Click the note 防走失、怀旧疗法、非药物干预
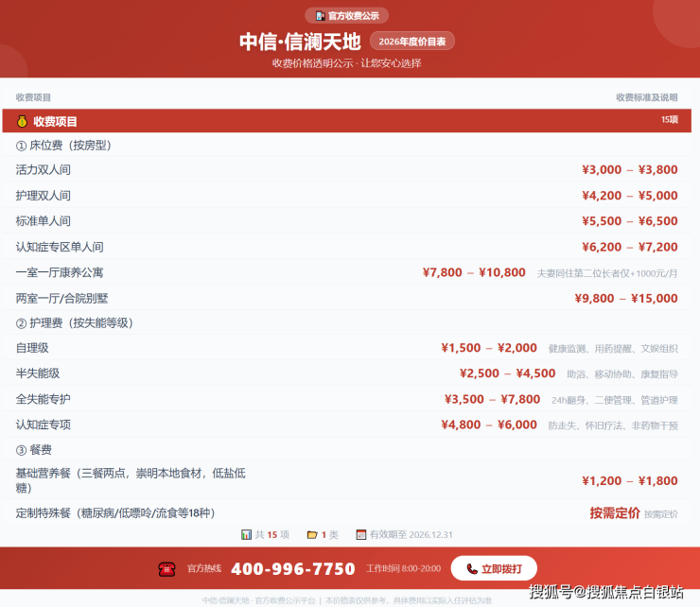The height and width of the screenshot is (607, 700). pos(613,425)
